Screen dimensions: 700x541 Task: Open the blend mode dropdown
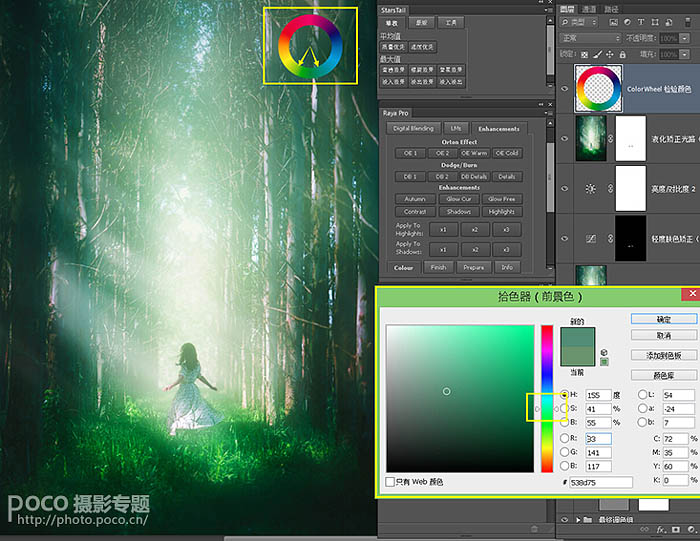coord(590,38)
